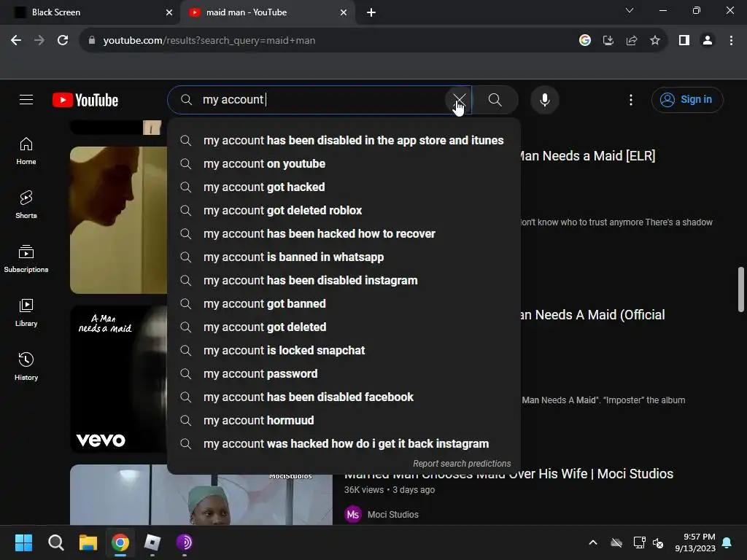This screenshot has height=560, width=747.
Task: Close the Black Screen tab
Action: point(169,12)
